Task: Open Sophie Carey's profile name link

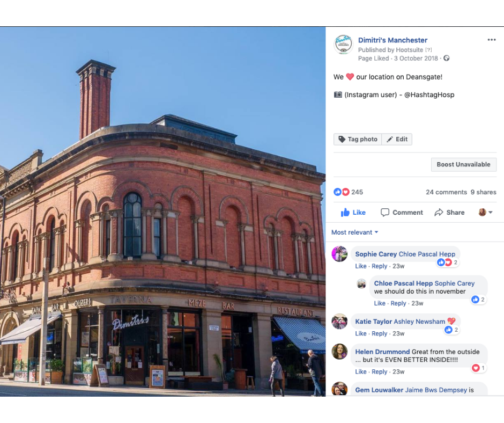Action: (x=376, y=254)
